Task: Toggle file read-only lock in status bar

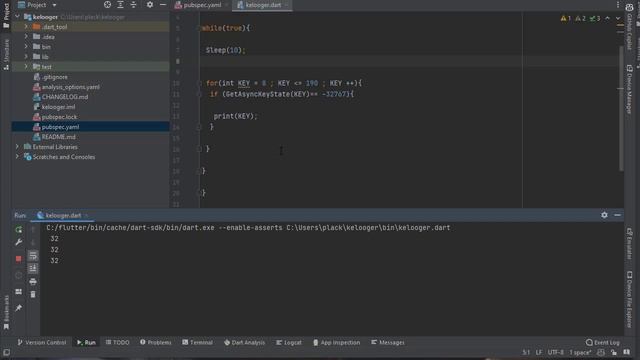Action: coord(613,352)
